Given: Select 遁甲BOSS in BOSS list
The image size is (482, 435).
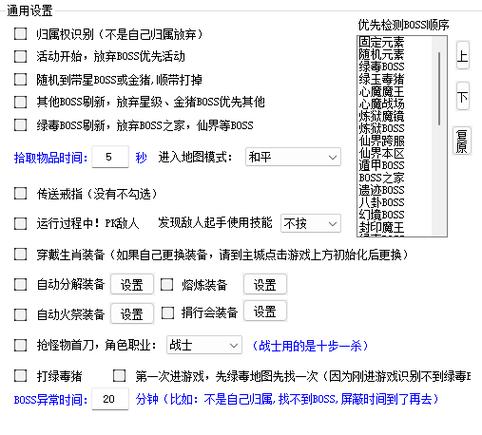Looking at the screenshot, I should pyautogui.click(x=381, y=165).
